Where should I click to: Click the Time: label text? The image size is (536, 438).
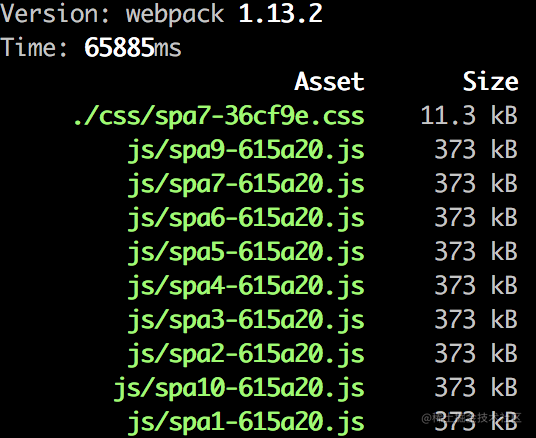tap(34, 48)
